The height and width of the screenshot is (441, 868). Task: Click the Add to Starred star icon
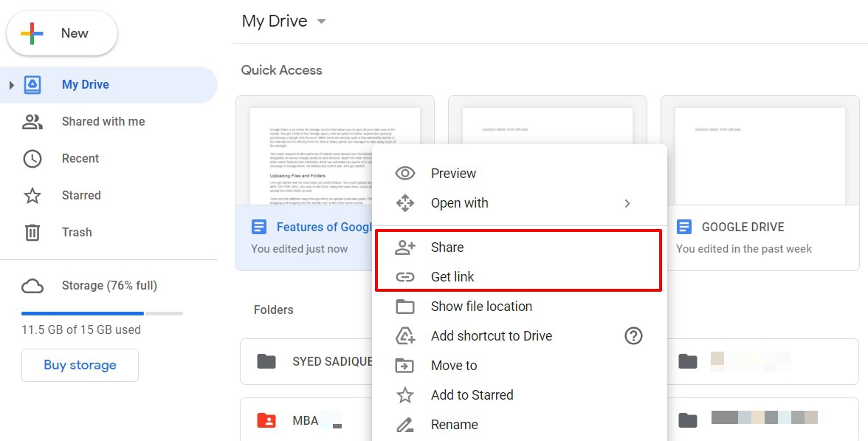405,395
